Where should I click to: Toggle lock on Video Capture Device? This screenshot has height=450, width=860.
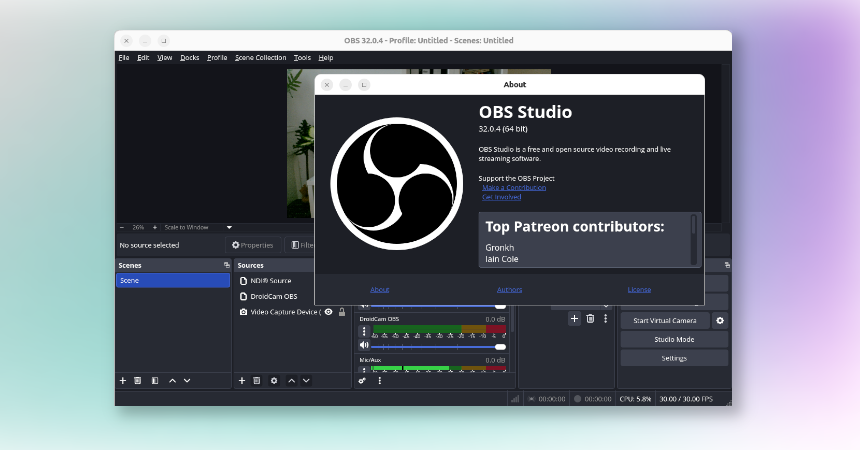342,312
